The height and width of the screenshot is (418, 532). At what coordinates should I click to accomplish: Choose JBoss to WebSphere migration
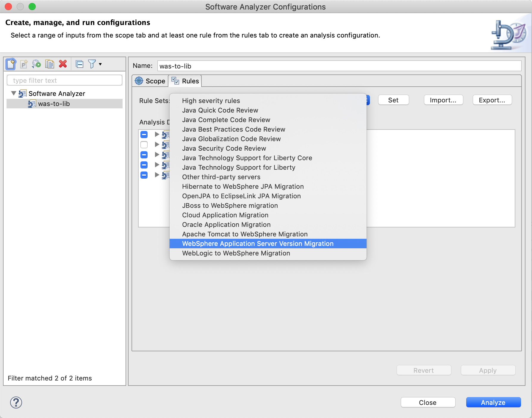click(268, 205)
